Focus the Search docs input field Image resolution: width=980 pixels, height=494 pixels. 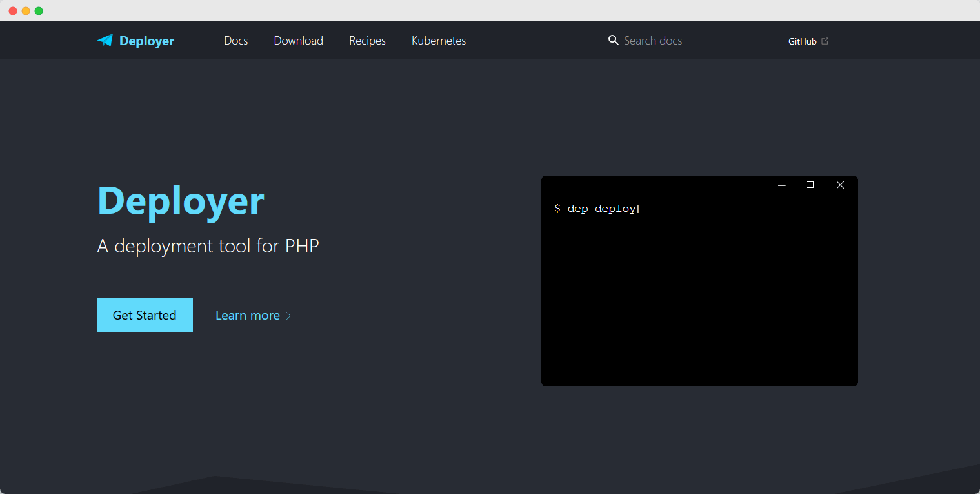pyautogui.click(x=653, y=41)
